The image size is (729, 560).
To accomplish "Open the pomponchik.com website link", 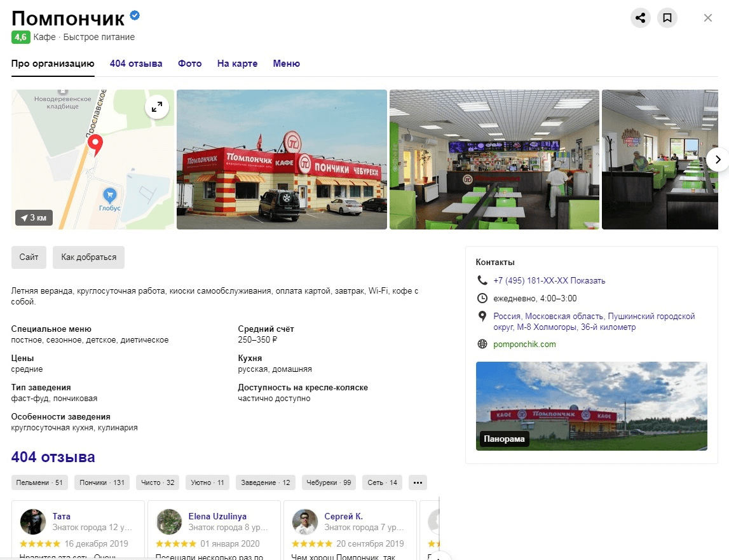I will (524, 344).
